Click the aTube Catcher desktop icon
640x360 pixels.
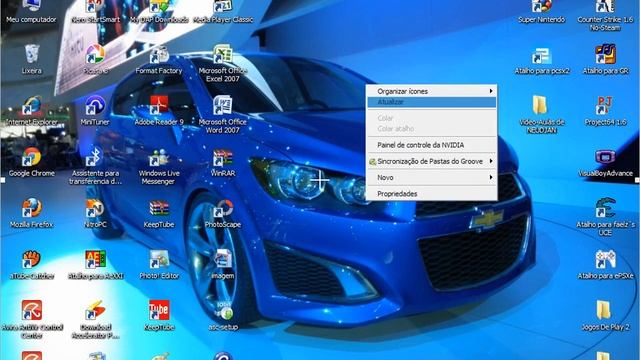(32, 260)
